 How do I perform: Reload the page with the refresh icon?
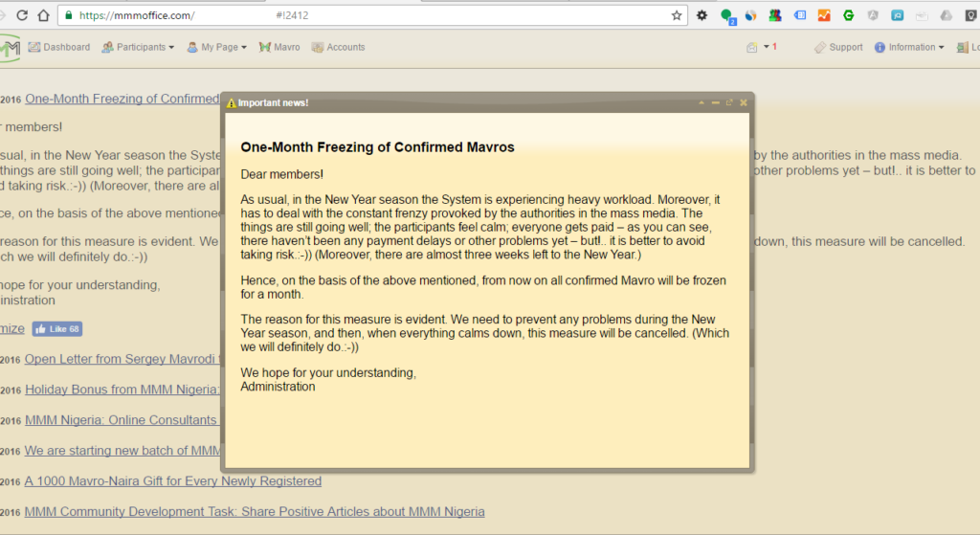pyautogui.click(x=22, y=15)
